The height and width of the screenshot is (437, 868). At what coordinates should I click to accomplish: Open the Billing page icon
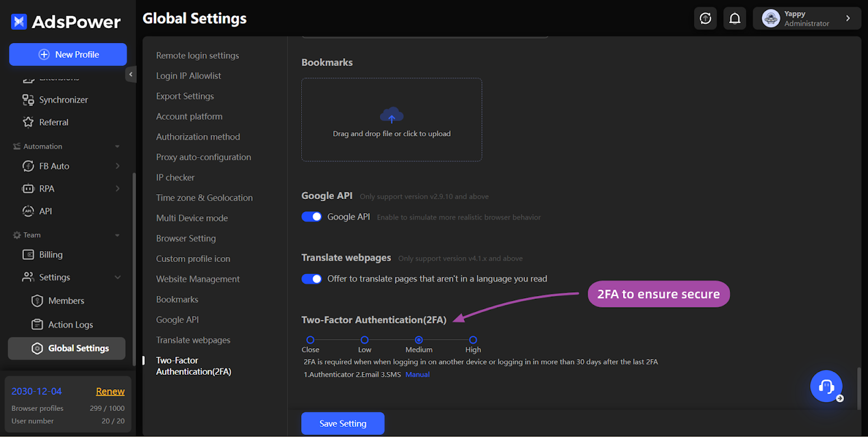[28, 254]
